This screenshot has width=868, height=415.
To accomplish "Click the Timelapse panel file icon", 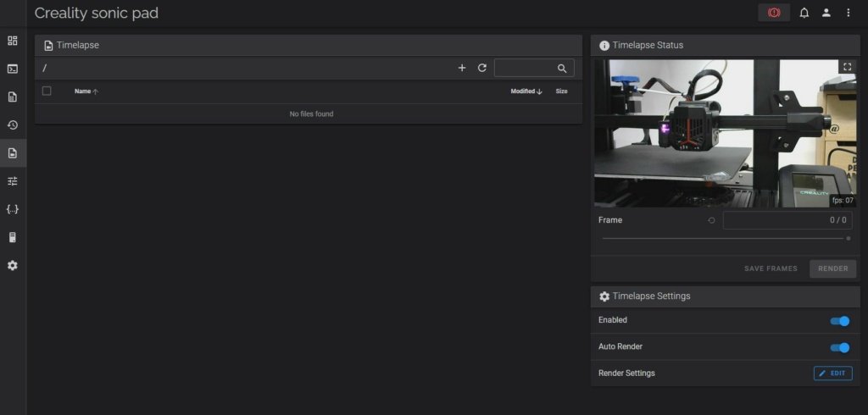I will pos(48,46).
